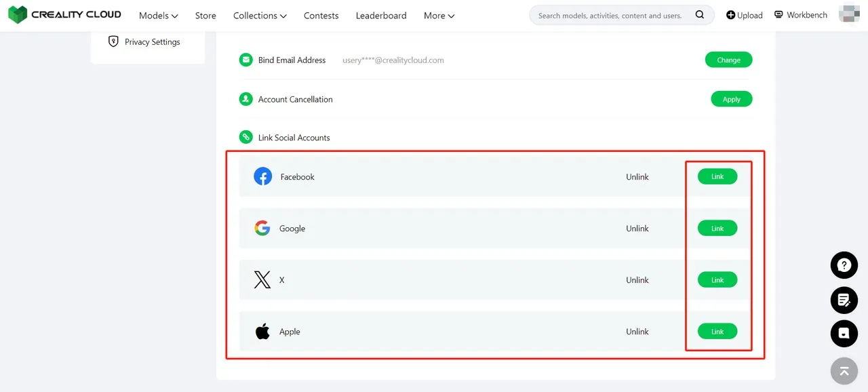Click the Creality Cloud logo
This screenshot has width=868, height=392.
coord(64,15)
